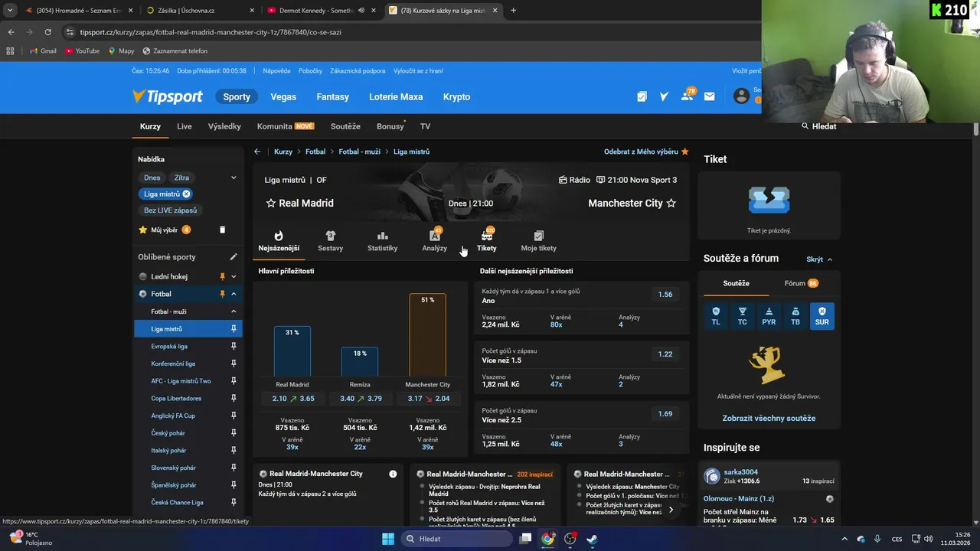Hide the Soutěže a fórum panel
This screenshot has height=551, width=980.
tap(819, 259)
